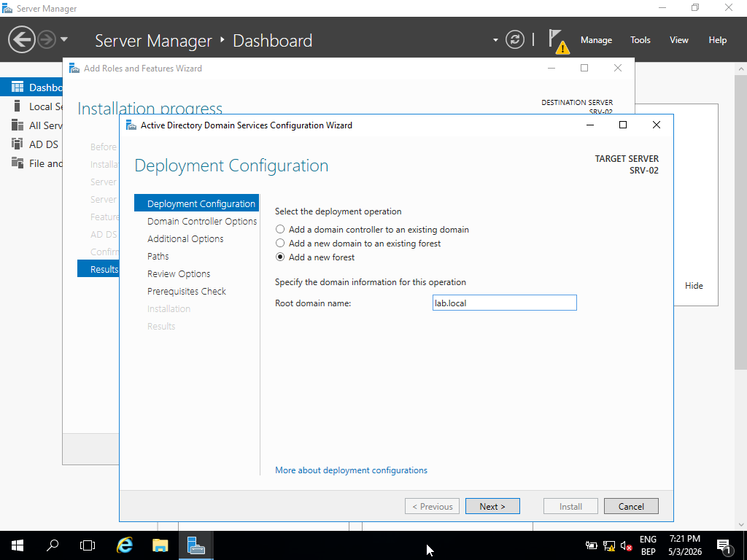Click network status tray icon

coord(609,545)
